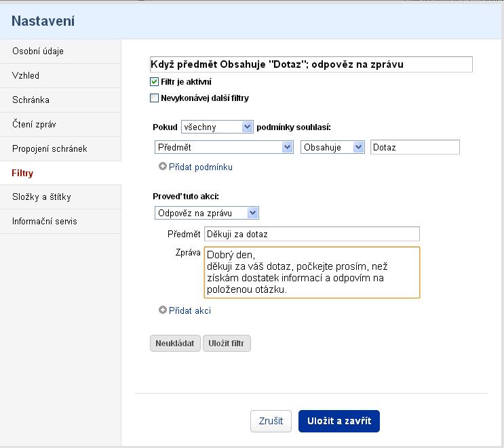This screenshot has width=504, height=448.
Task: Click the Uložit filtr button
Action: click(x=227, y=344)
